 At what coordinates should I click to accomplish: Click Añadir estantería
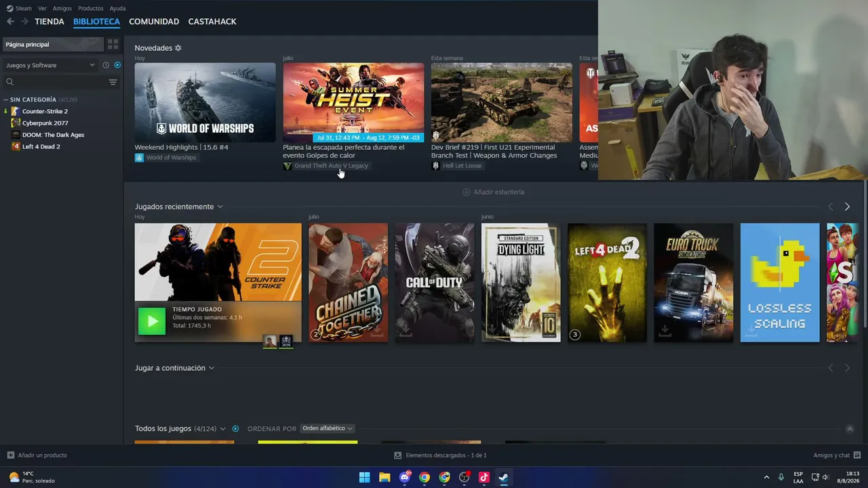pos(493,192)
